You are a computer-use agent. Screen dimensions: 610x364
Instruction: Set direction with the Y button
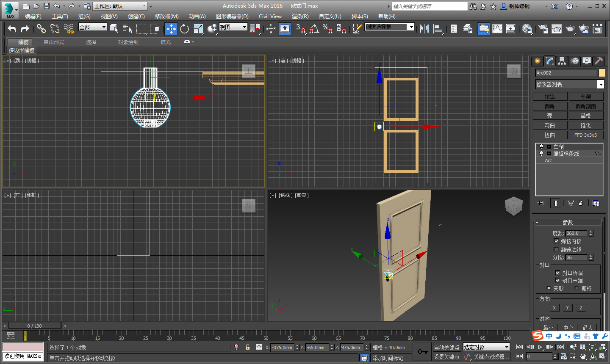pyautogui.click(x=567, y=308)
